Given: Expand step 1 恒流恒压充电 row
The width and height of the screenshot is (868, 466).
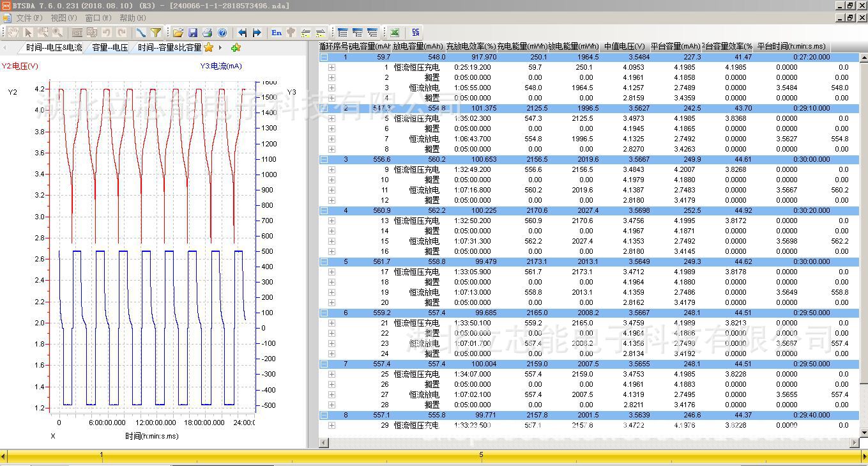Looking at the screenshot, I should pos(331,67).
